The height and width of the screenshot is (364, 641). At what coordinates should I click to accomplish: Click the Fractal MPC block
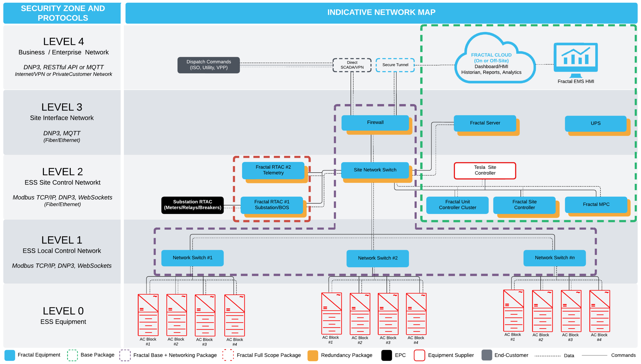[596, 205]
